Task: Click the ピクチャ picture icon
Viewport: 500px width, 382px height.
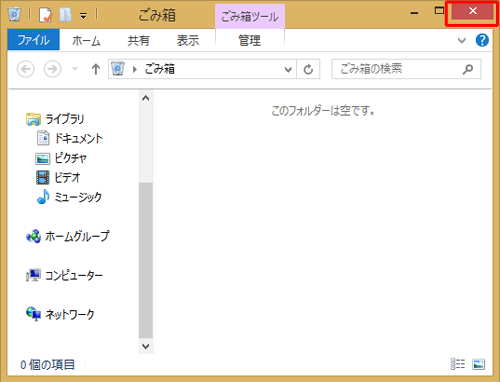Action: click(42, 159)
